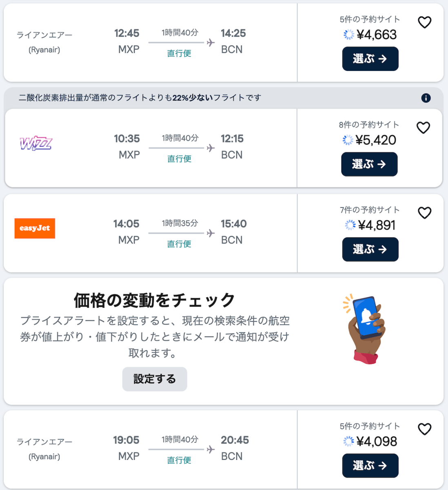
Task: Click the 12:45 departure time
Action: (x=126, y=33)
